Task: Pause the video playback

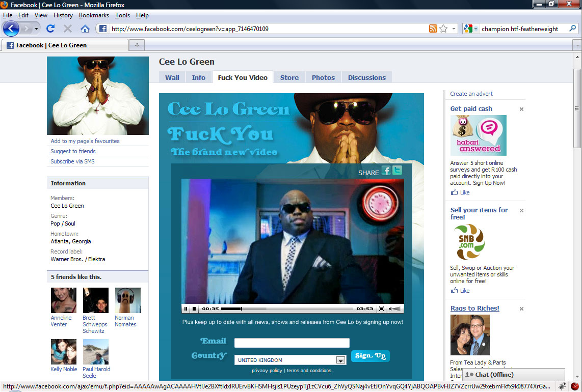Action: point(186,309)
